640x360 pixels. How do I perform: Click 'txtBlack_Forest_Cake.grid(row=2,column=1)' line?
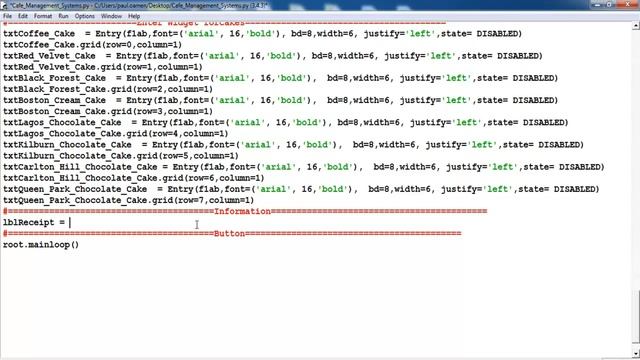tap(108, 89)
